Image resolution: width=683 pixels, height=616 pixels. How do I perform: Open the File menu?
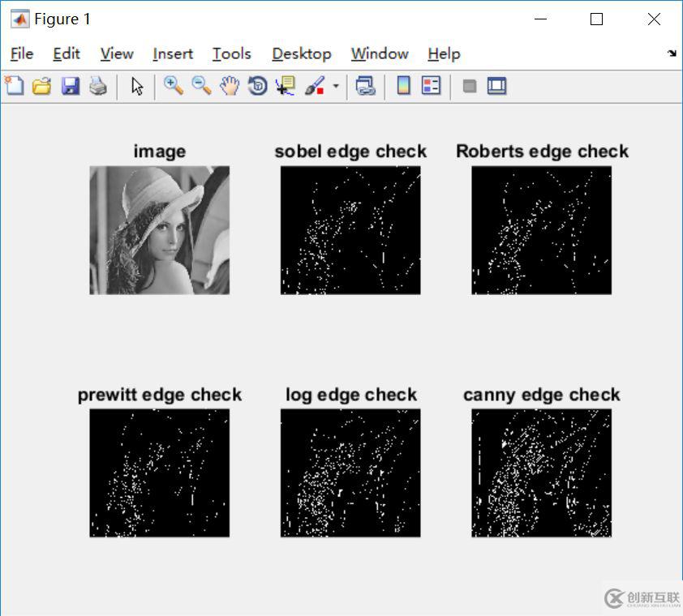coord(22,53)
